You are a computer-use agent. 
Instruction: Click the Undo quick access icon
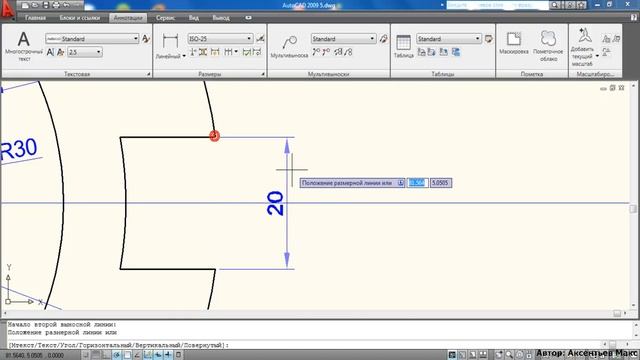coord(66,5)
